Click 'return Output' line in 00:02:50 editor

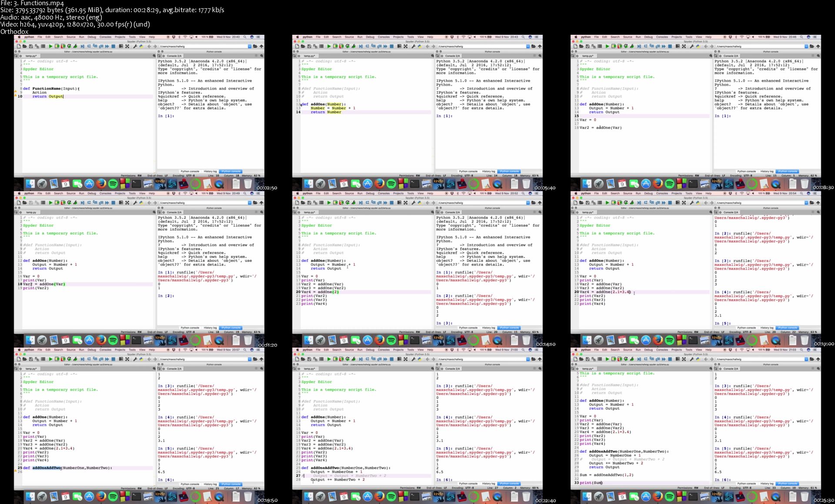(48, 96)
